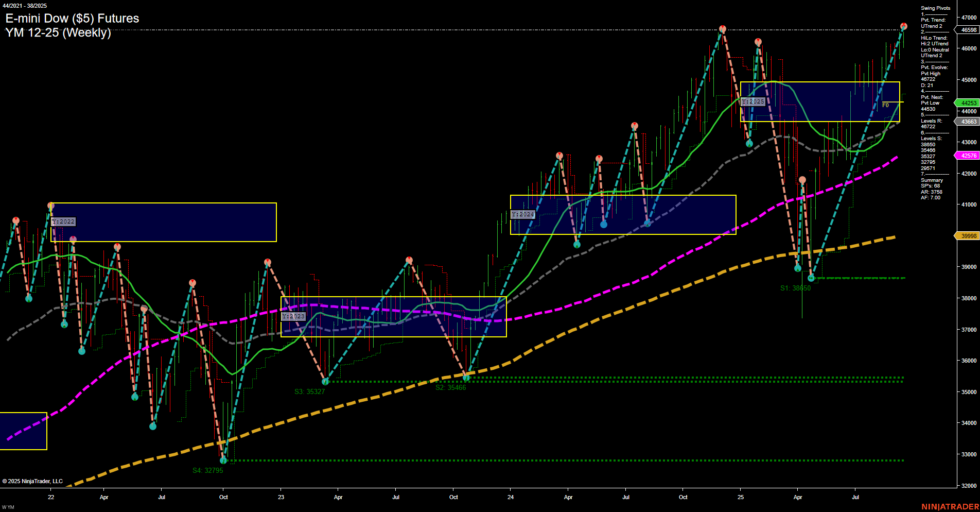Screen dimensions: 980x512
Task: Click the F0 marker near the 2025 box
Action: tap(886, 104)
